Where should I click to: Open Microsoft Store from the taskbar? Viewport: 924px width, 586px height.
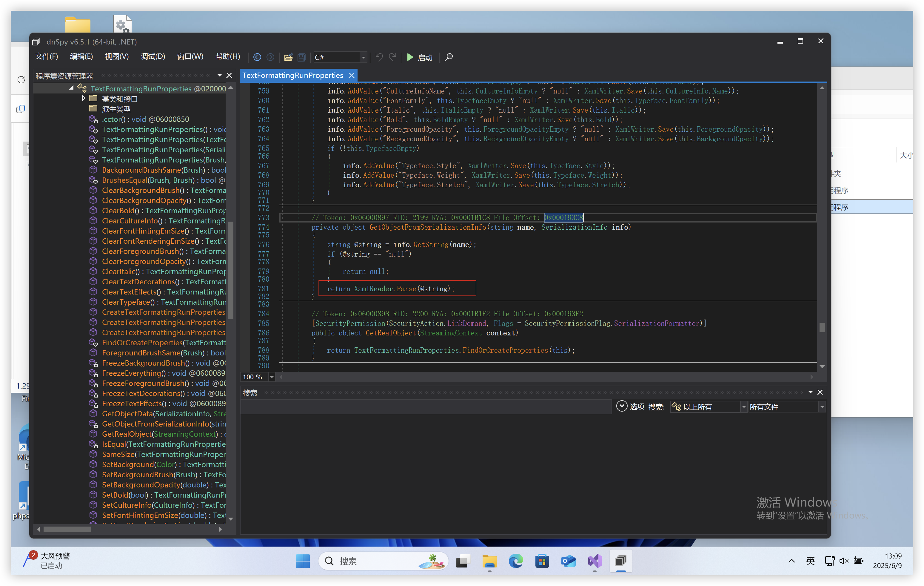[x=542, y=561]
